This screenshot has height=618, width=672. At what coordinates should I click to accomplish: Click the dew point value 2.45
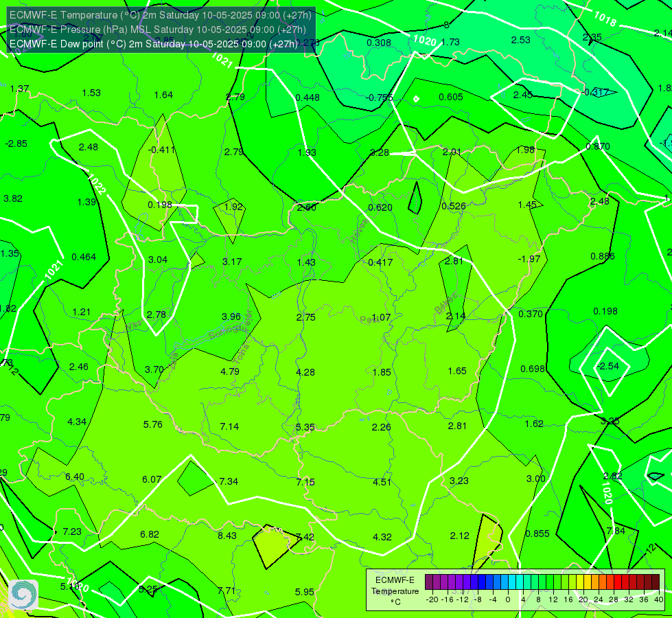click(523, 95)
